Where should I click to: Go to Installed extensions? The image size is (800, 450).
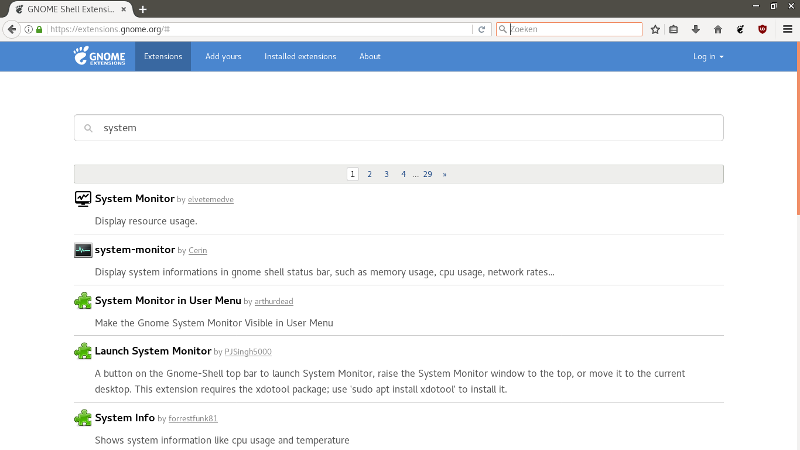pos(300,56)
